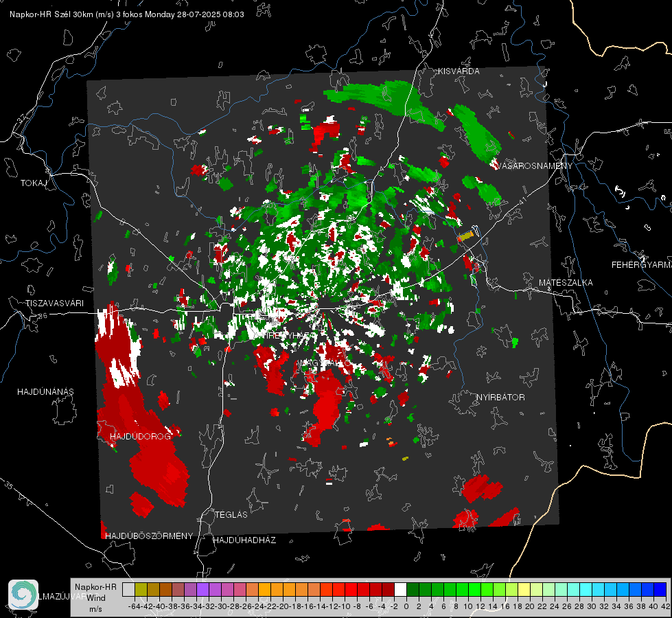Image resolution: width=672 pixels, height=618 pixels.
Task: Click the -40 value on the scale
Action: [x=159, y=606]
